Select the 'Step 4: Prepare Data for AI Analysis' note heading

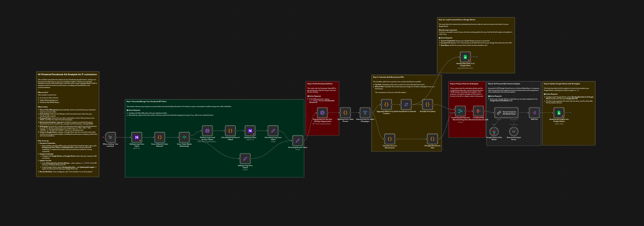click(464, 83)
